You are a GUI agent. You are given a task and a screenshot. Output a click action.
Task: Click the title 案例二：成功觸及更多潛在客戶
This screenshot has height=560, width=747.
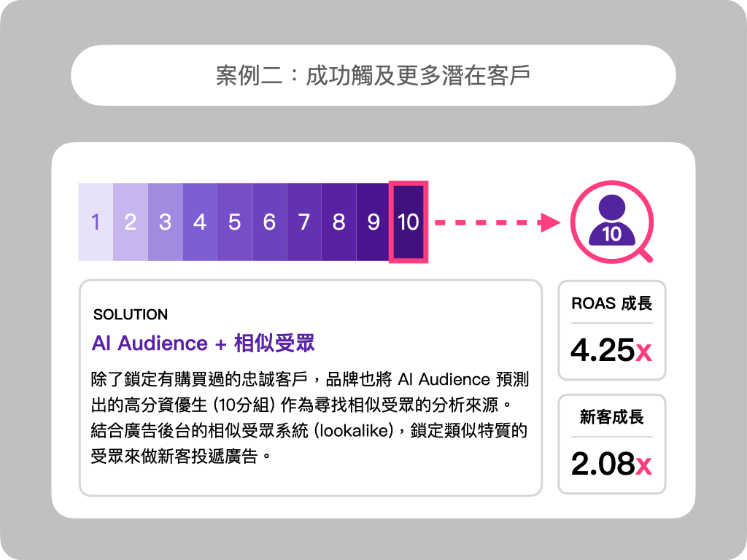[373, 75]
